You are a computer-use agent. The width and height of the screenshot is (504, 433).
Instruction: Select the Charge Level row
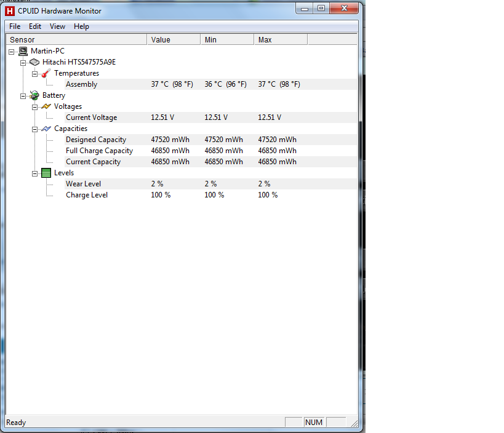pos(211,195)
